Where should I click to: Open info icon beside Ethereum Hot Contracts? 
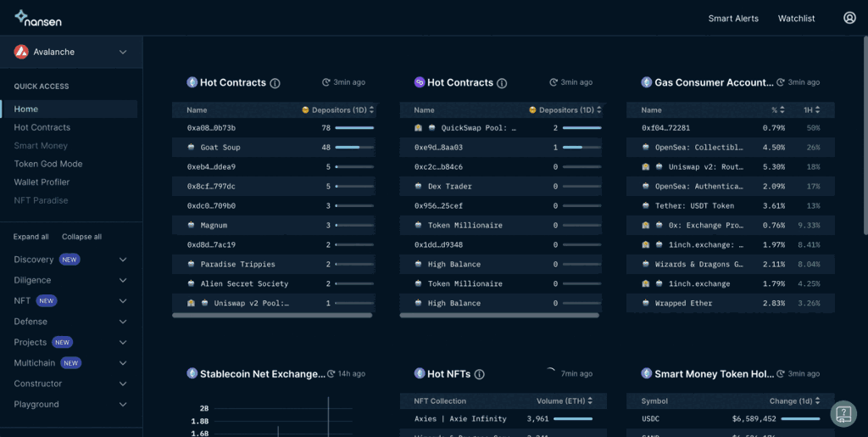[275, 83]
